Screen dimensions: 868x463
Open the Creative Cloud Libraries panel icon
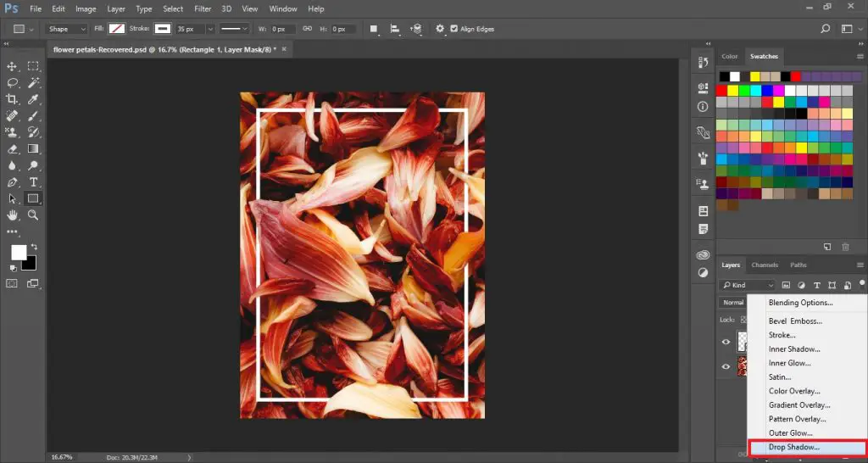pyautogui.click(x=703, y=254)
